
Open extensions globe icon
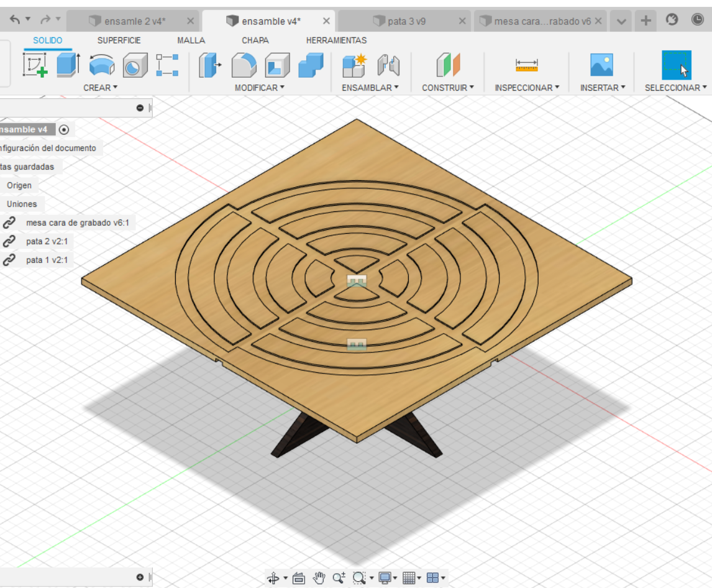672,19
